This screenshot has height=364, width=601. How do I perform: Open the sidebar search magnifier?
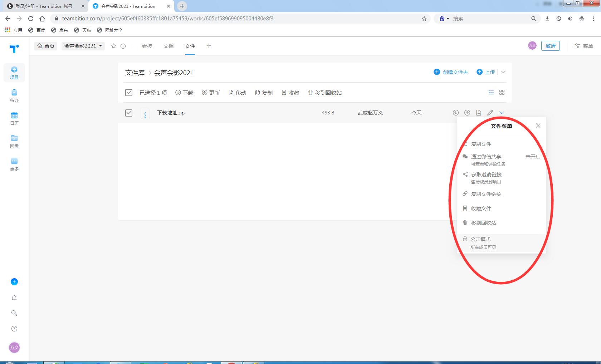coord(14,313)
